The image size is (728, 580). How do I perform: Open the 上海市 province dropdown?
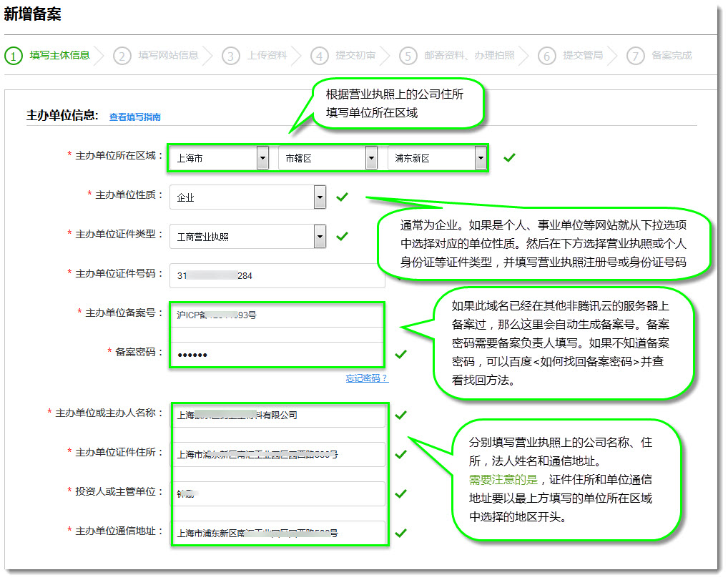[x=262, y=158]
